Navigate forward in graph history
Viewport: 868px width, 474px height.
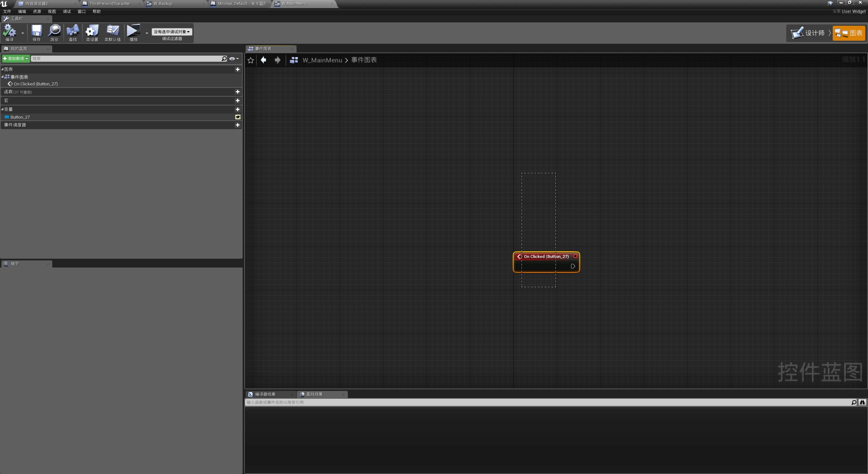tap(278, 60)
